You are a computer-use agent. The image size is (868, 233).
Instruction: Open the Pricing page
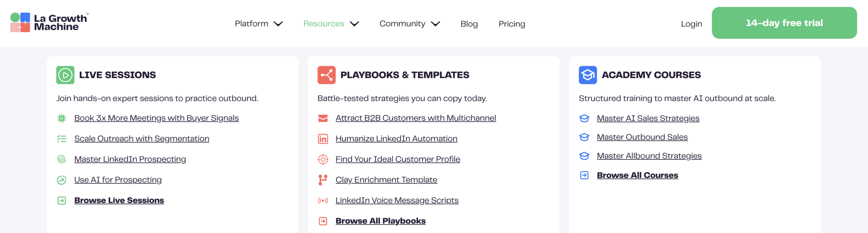coord(512,24)
